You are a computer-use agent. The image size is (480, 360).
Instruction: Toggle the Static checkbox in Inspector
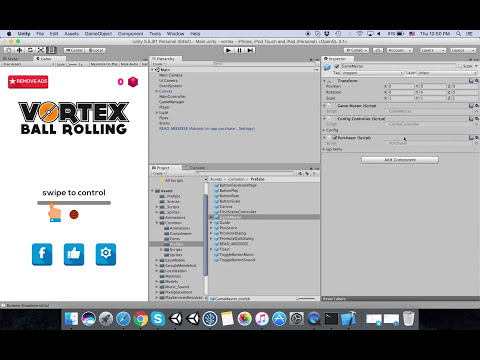[460, 66]
